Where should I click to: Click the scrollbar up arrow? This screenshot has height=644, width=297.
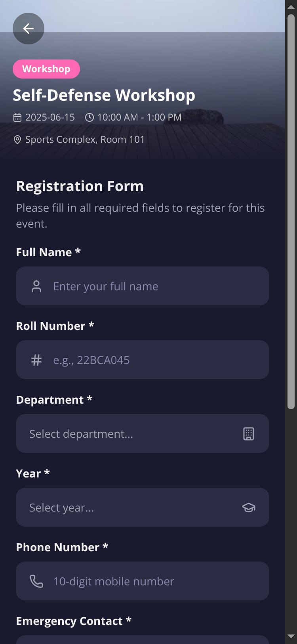(x=291, y=7)
